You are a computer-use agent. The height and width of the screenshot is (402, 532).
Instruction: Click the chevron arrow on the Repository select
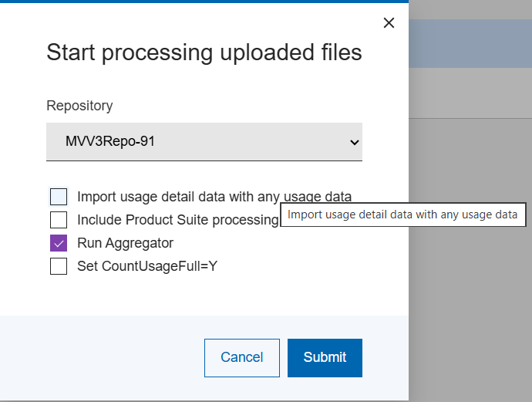pos(354,142)
